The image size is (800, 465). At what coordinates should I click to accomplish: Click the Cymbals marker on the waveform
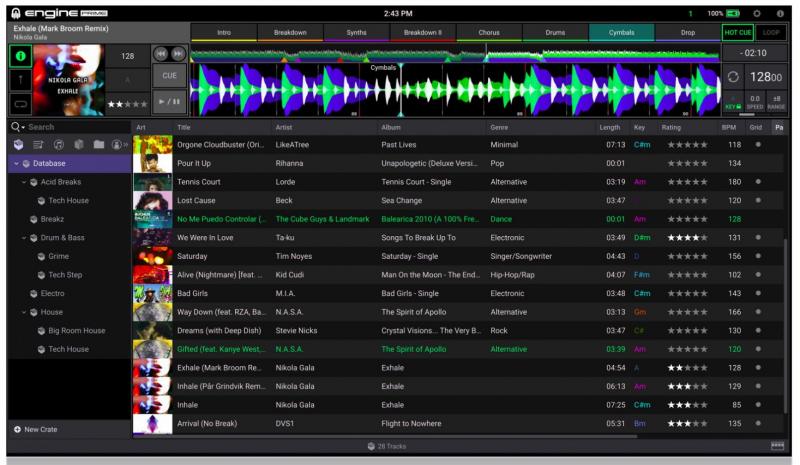(x=383, y=68)
